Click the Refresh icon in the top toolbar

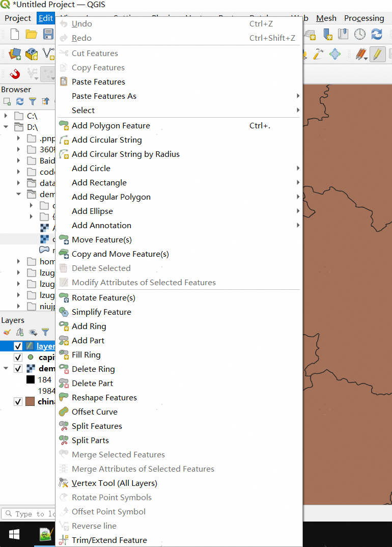click(x=377, y=34)
